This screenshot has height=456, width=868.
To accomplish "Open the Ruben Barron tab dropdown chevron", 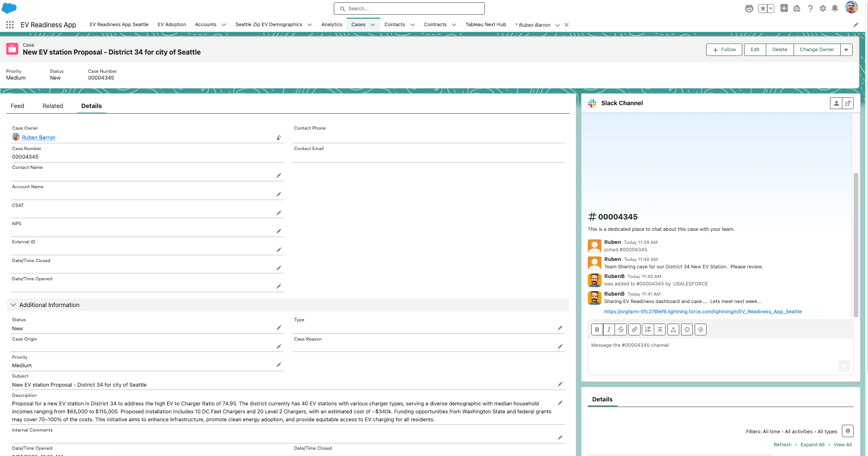I will [x=557, y=25].
